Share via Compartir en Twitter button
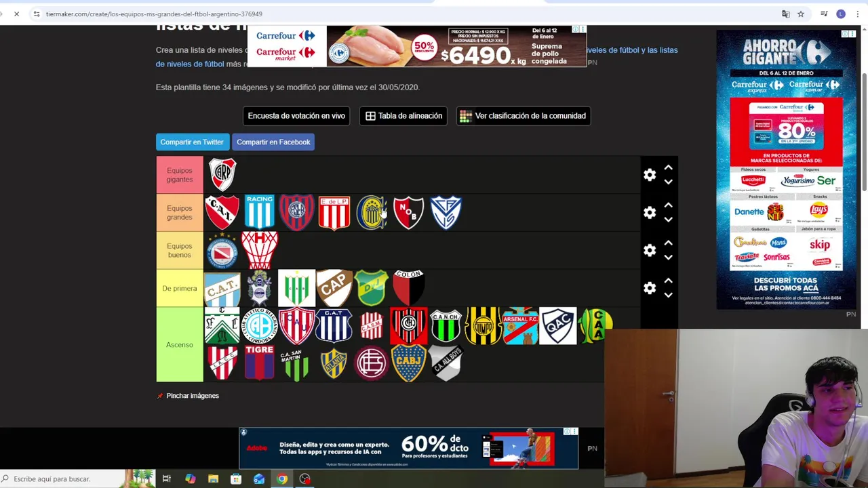Image resolution: width=868 pixels, height=488 pixels. click(192, 142)
